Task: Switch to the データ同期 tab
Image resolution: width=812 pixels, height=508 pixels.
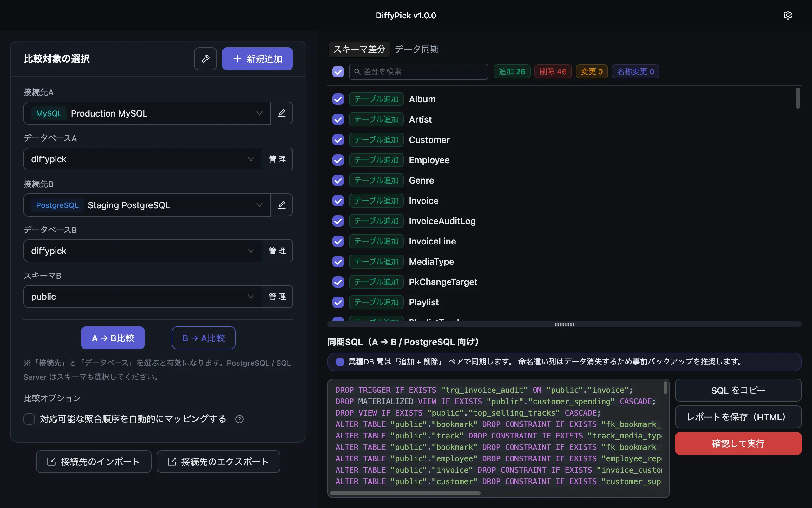Action: 416,50
